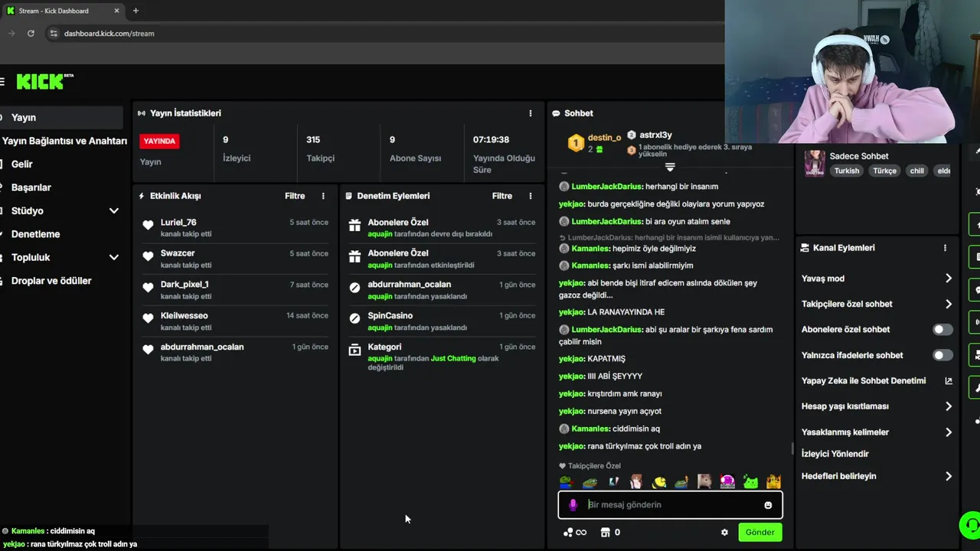The image size is (980, 551).
Task: Open Yayın Bağlantısı ve Anahtarı page
Action: click(x=64, y=141)
